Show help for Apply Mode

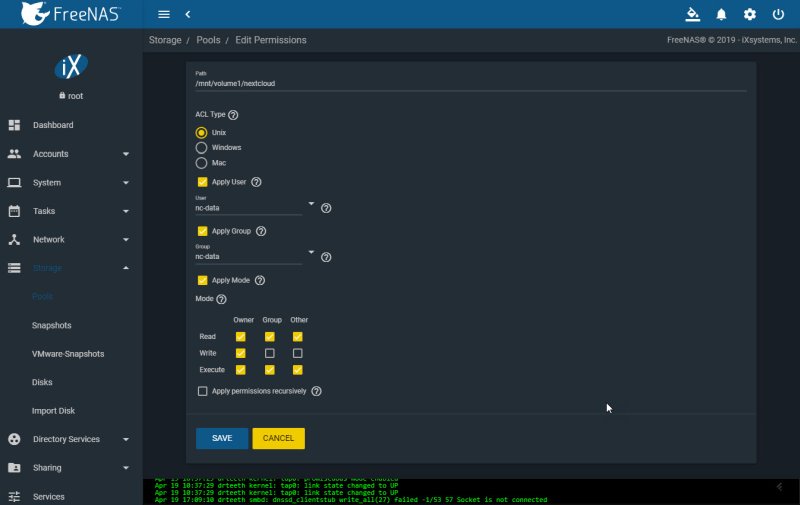point(260,280)
